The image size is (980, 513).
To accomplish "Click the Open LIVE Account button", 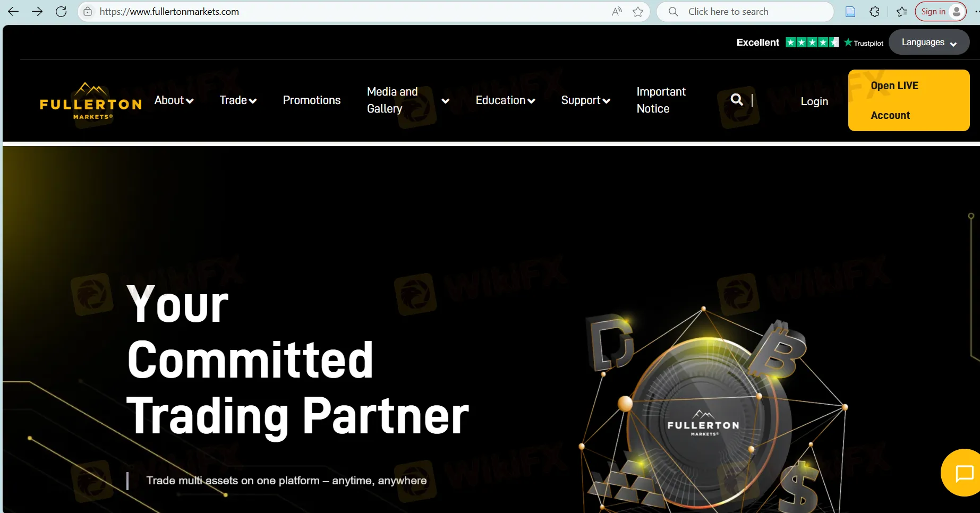I will coord(909,100).
